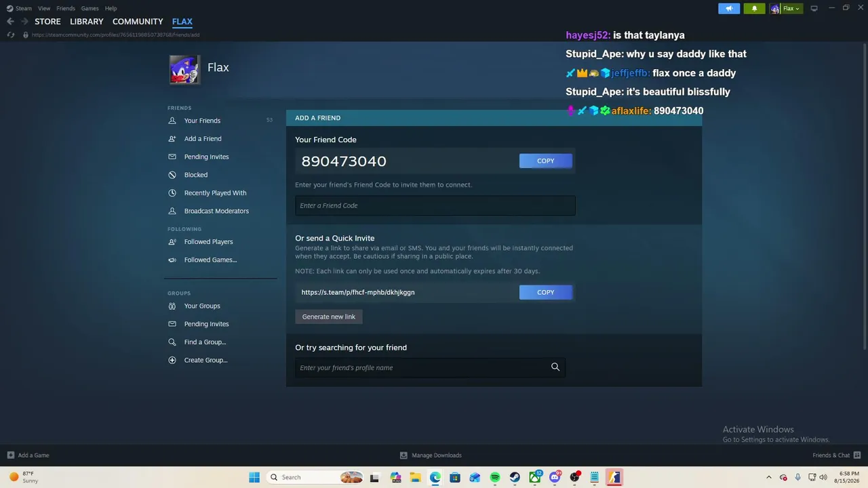Open Your Friends list

click(202, 121)
